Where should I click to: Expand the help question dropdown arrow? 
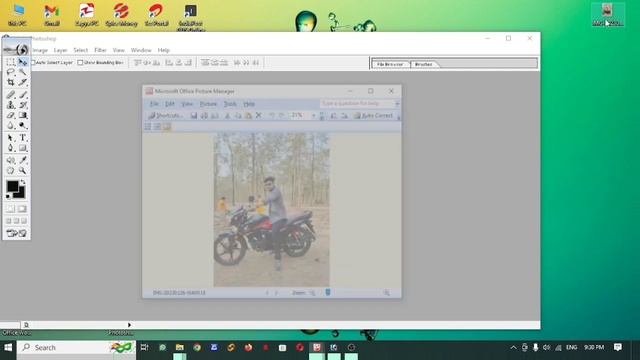tap(397, 104)
